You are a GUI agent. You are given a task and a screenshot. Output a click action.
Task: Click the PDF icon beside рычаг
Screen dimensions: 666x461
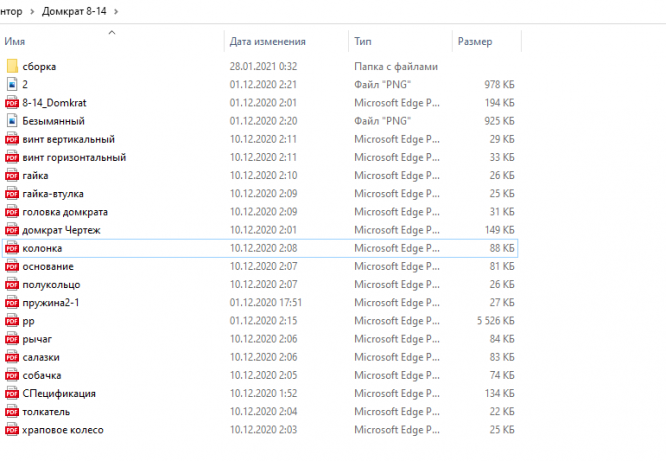pyautogui.click(x=12, y=339)
